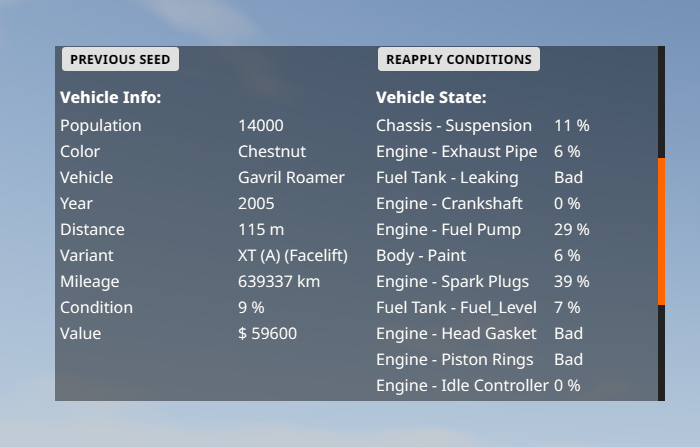The height and width of the screenshot is (447, 700).
Task: Click the orange vertical scrollbar handle
Action: [661, 231]
